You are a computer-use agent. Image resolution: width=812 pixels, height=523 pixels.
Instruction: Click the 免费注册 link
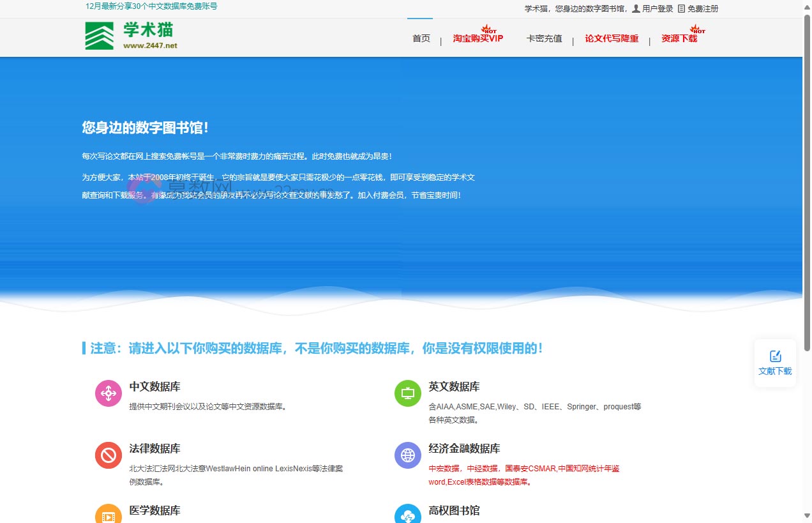tap(701, 8)
